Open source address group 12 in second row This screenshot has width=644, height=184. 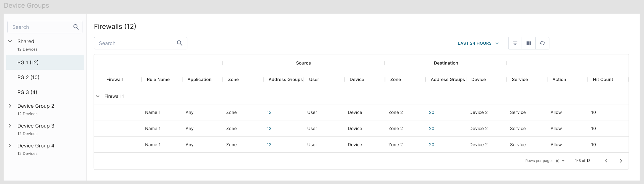click(x=269, y=128)
